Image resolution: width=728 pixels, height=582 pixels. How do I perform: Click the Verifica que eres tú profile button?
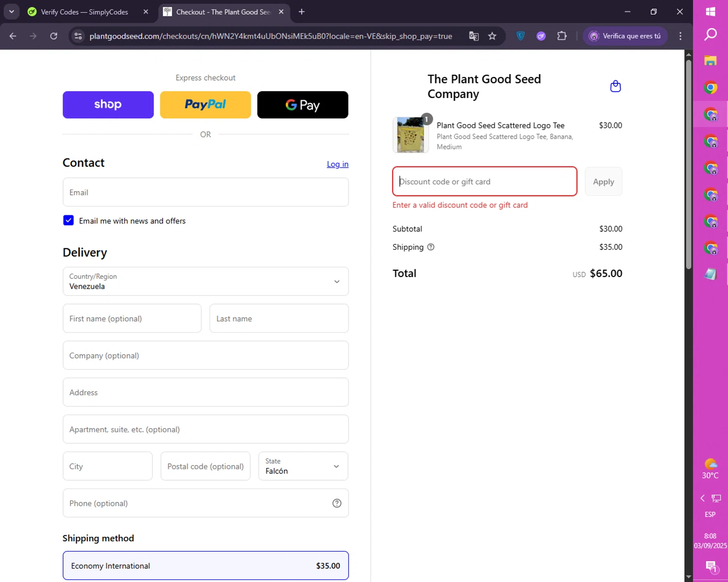click(626, 36)
